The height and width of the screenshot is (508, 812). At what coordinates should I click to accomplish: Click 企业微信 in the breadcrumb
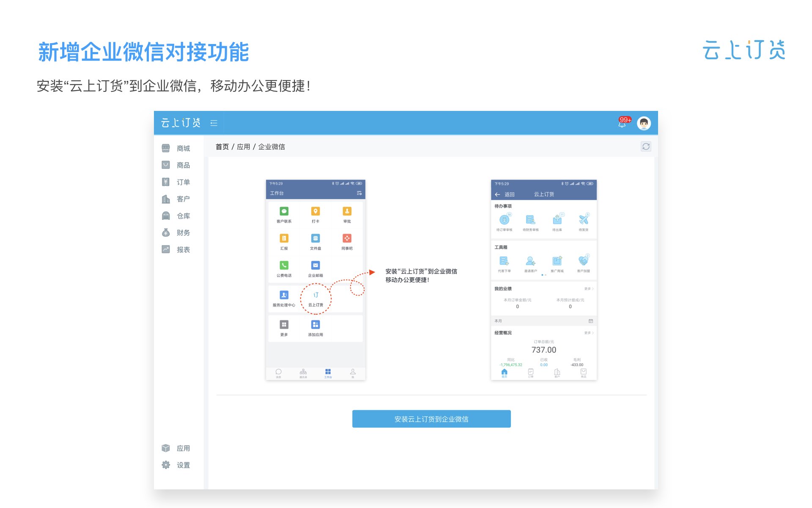coord(272,147)
